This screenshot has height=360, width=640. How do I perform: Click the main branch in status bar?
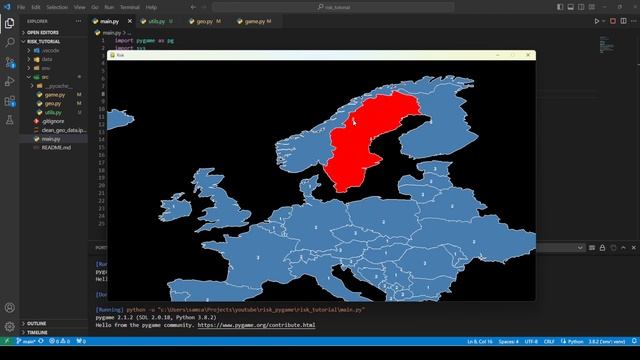[x=26, y=341]
